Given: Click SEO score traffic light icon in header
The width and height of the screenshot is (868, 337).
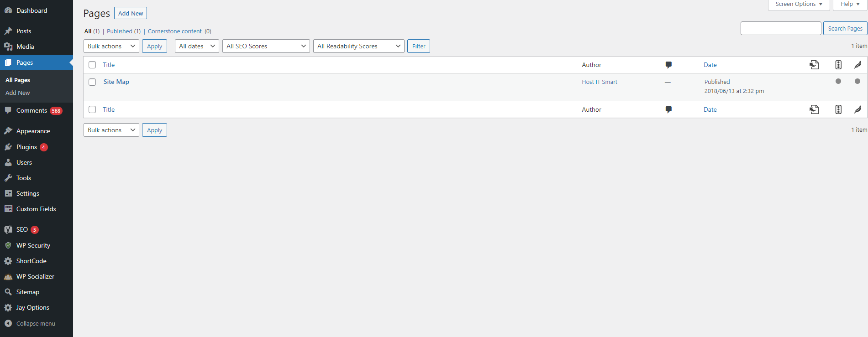Looking at the screenshot, I should (x=838, y=65).
